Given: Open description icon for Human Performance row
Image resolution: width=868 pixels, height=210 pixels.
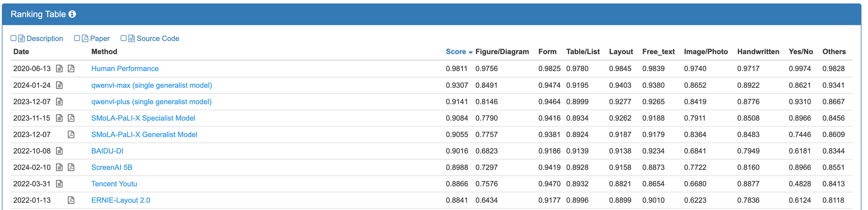Looking at the screenshot, I should point(59,69).
